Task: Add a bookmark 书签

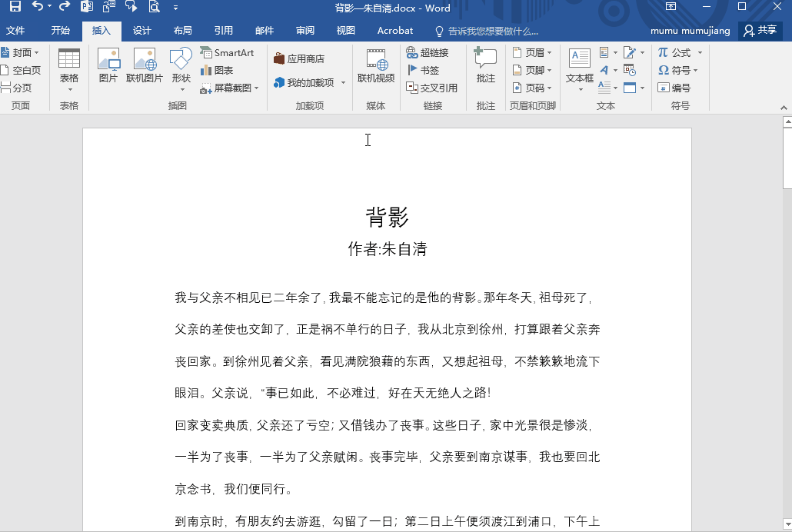Action: pos(423,70)
